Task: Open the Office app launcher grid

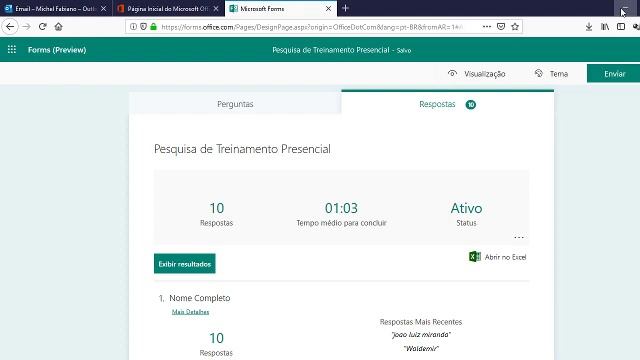Action: 12,50
